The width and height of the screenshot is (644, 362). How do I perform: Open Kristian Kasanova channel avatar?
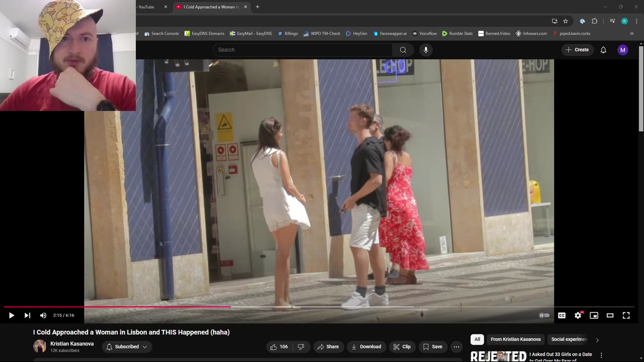[x=40, y=346]
